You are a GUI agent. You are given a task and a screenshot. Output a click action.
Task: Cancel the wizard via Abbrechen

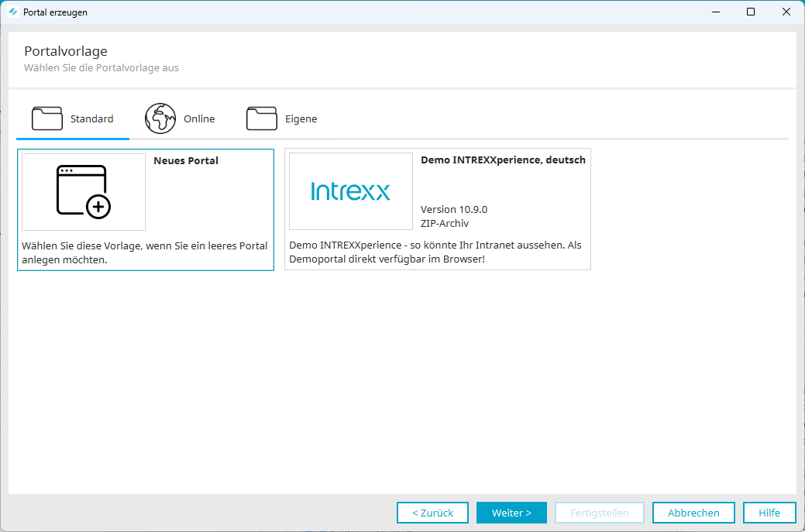click(693, 513)
